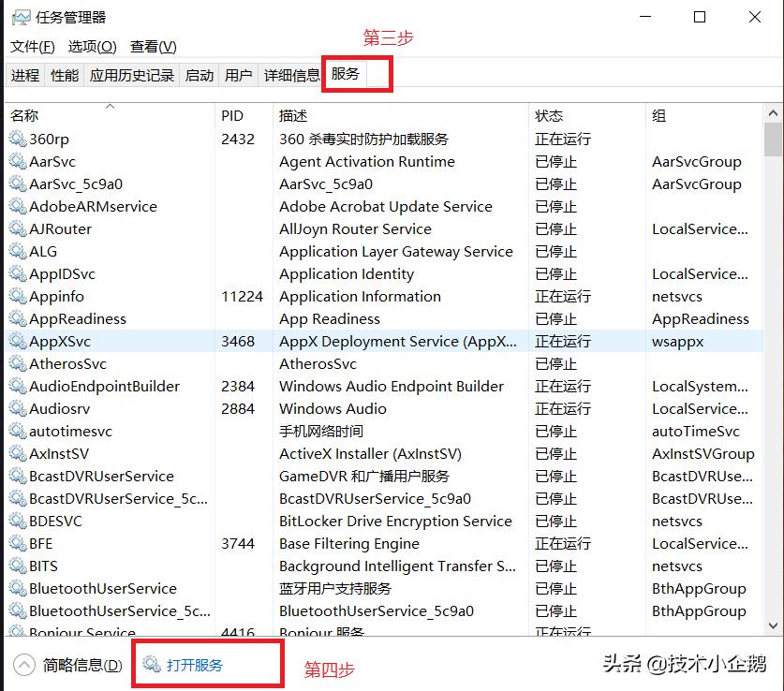Switch to the 进程 tab
This screenshot has height=691, width=784.
point(25,75)
